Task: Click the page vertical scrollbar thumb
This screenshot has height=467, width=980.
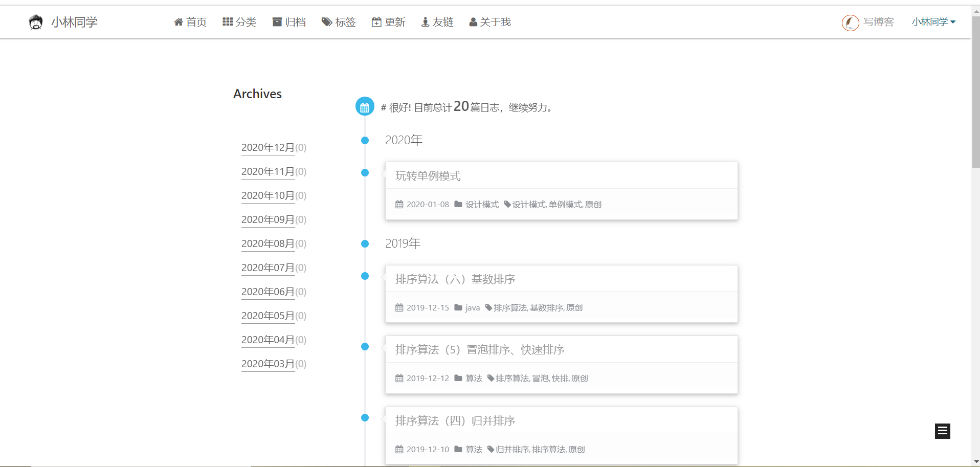Action: point(975,92)
